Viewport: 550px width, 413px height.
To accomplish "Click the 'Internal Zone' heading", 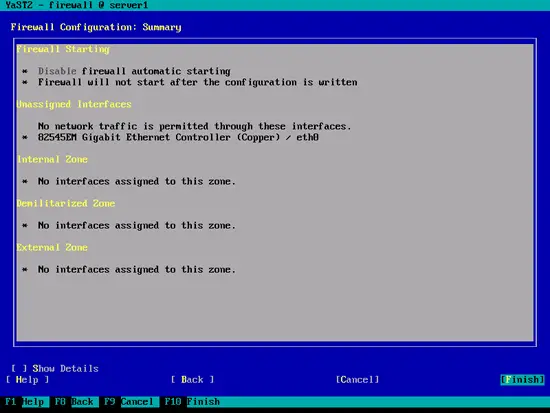I will [52, 159].
